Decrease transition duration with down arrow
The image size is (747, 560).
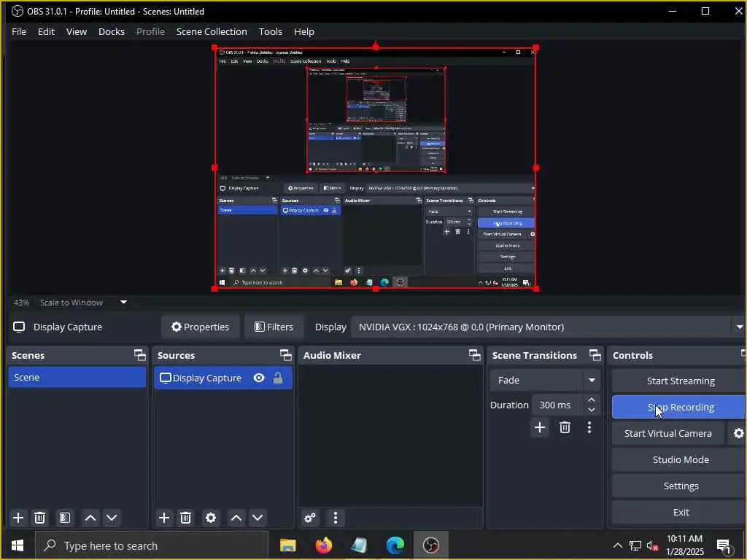pos(591,410)
